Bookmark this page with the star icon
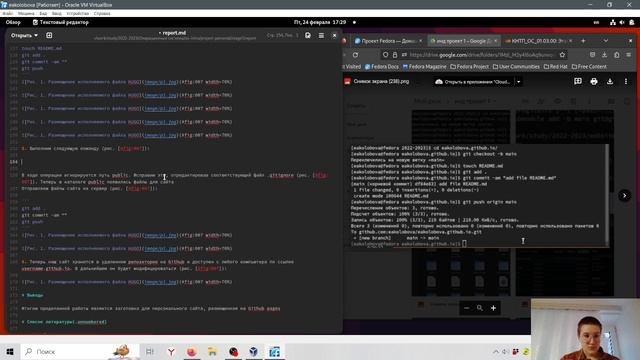This screenshot has height=360, width=640. tap(562, 55)
